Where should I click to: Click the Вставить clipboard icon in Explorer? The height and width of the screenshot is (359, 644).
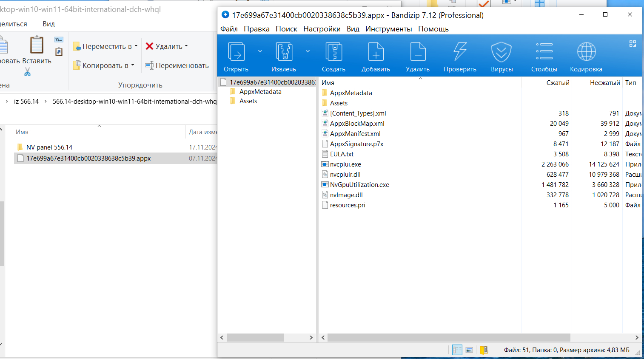coord(37,45)
